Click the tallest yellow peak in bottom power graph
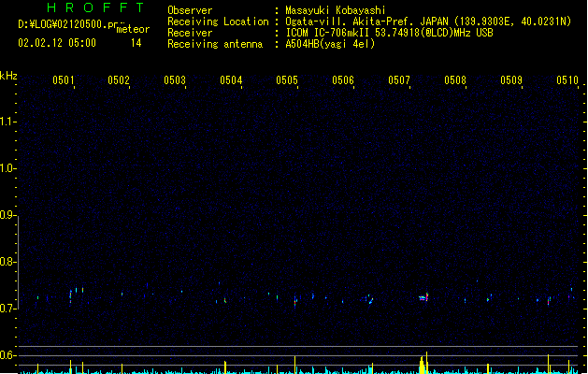 (x=427, y=363)
